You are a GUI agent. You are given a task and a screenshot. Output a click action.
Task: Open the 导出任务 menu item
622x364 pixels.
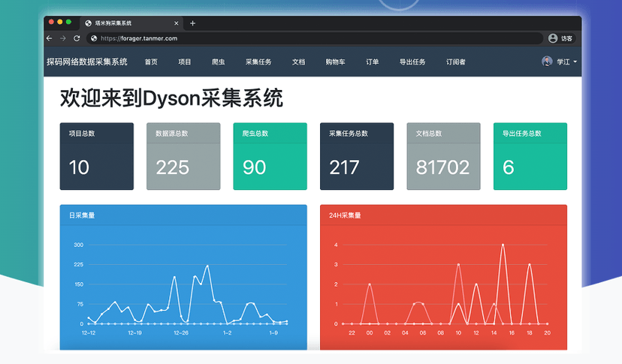click(x=412, y=62)
